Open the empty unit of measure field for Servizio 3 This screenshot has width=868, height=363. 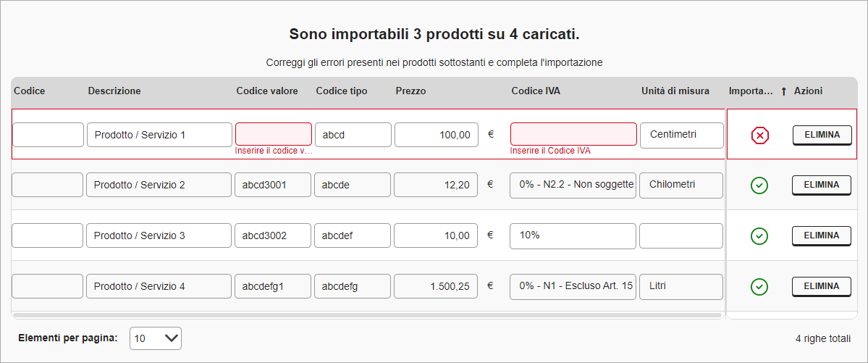tap(681, 235)
